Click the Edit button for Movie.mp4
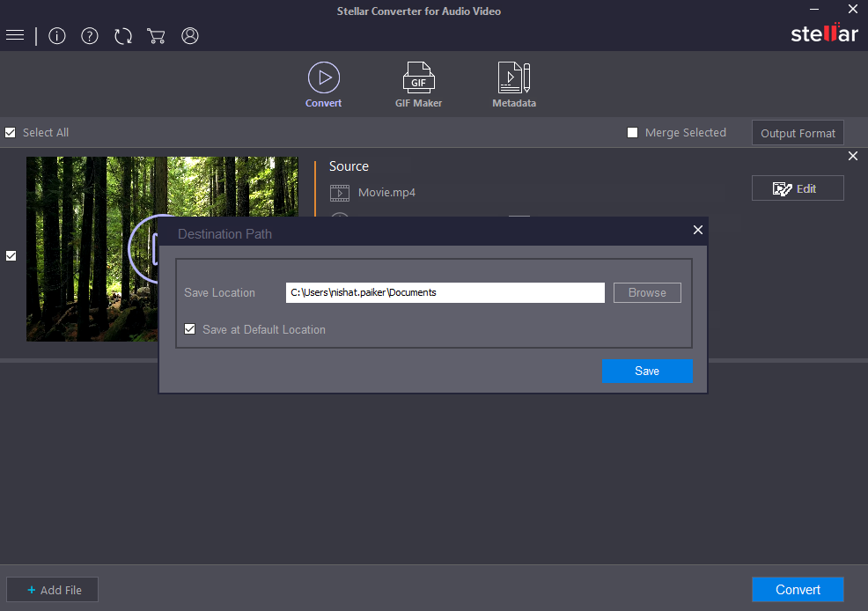868x611 pixels. pyautogui.click(x=798, y=188)
